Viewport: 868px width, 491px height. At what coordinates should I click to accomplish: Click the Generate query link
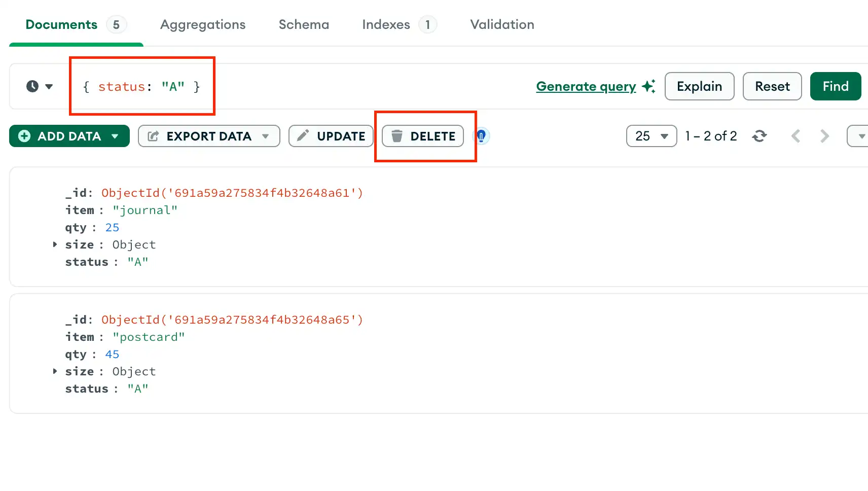click(x=586, y=86)
